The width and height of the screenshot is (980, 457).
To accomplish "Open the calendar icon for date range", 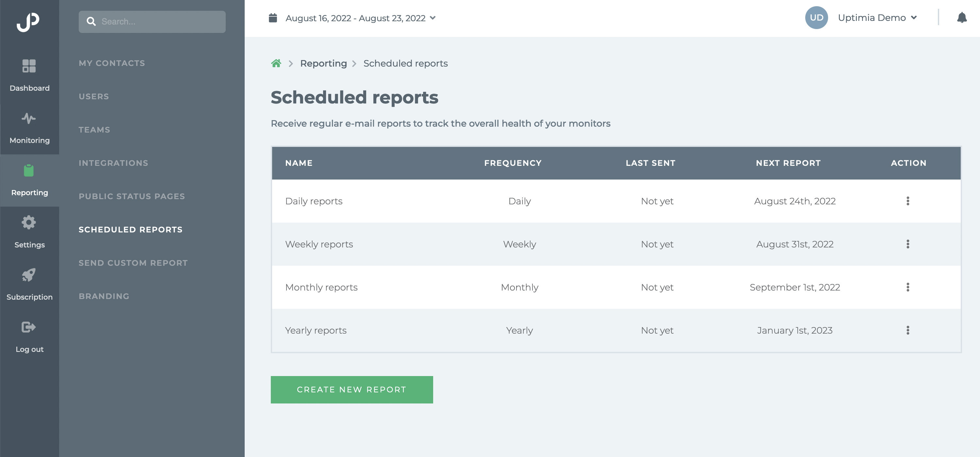I will pos(273,18).
